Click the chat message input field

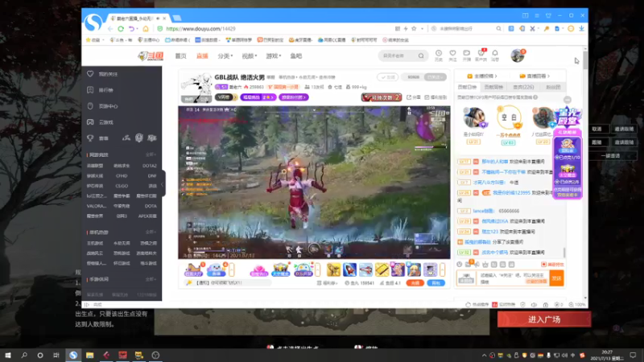[513, 278]
